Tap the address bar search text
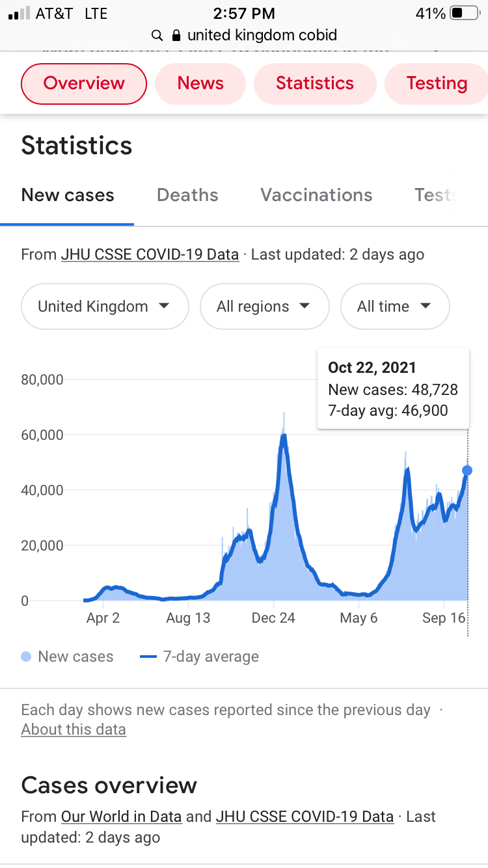The width and height of the screenshot is (488, 868). pyautogui.click(x=262, y=35)
